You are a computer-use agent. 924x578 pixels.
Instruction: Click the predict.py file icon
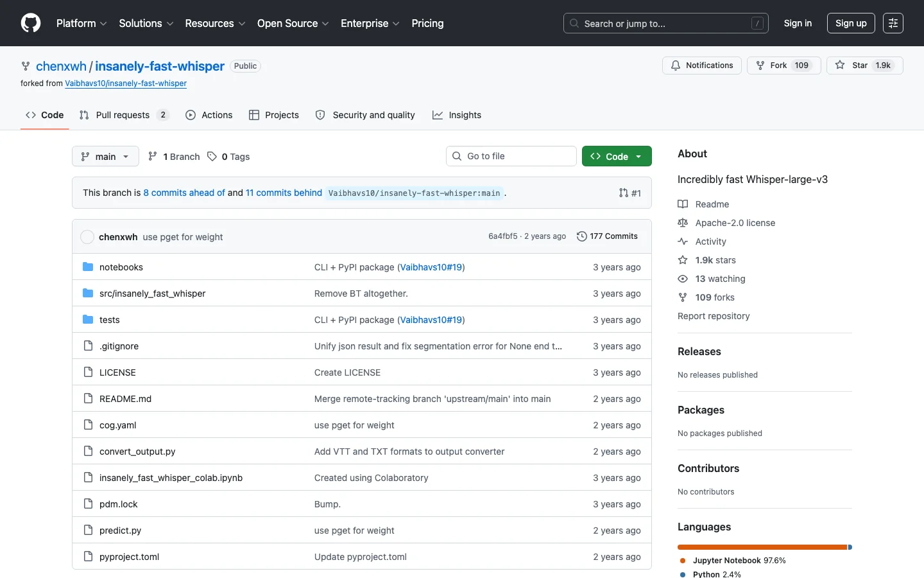(88, 530)
